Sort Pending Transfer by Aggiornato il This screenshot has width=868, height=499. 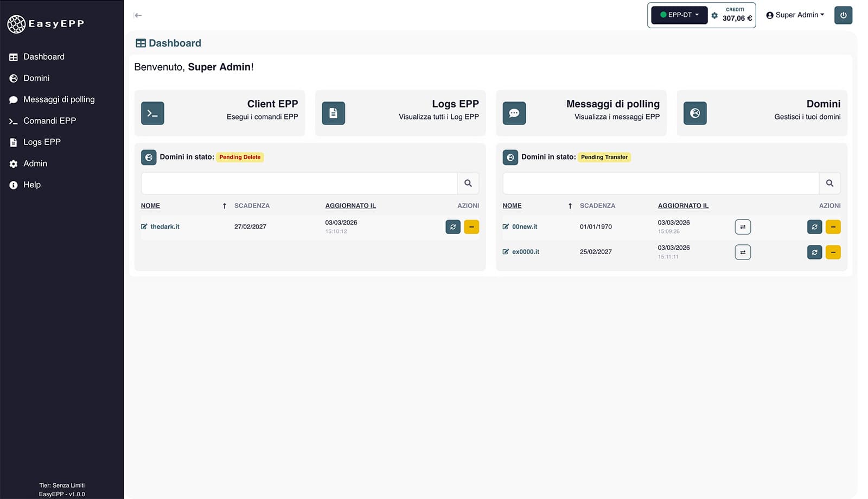pyautogui.click(x=683, y=206)
